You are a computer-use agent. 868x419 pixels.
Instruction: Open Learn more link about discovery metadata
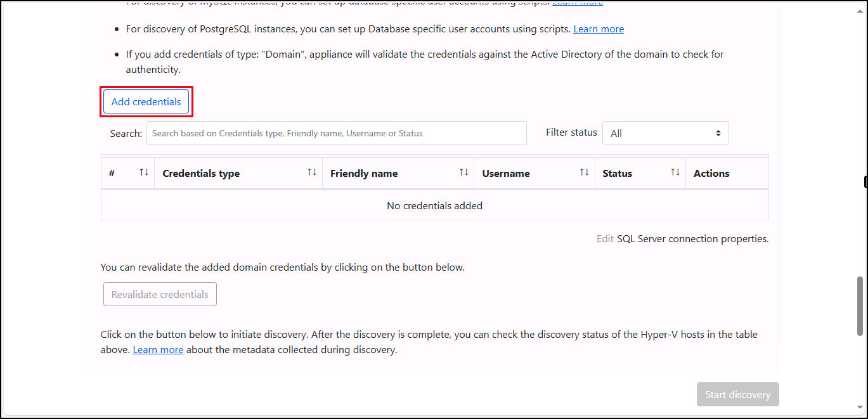pyautogui.click(x=158, y=349)
